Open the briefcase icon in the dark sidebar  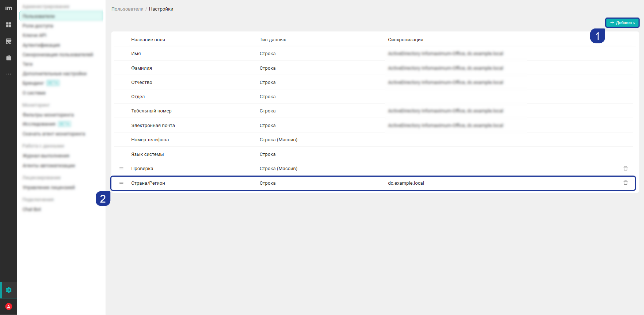(x=8, y=58)
